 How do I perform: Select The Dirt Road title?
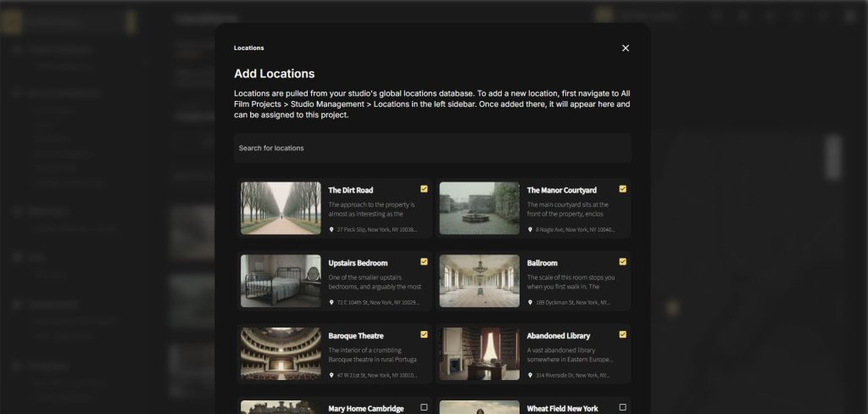click(x=350, y=190)
